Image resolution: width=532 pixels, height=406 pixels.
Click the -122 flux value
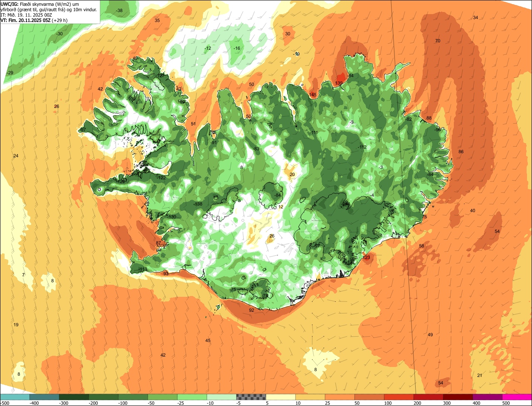[161, 177]
